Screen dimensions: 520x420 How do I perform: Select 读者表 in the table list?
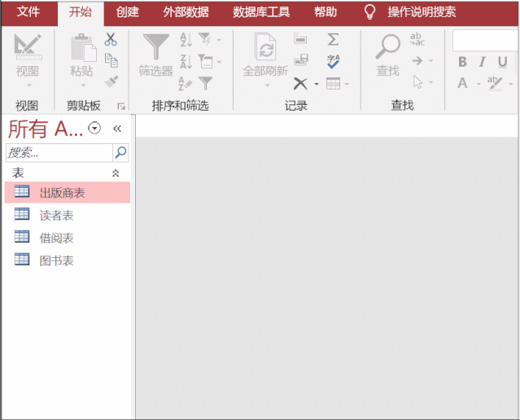click(x=56, y=215)
